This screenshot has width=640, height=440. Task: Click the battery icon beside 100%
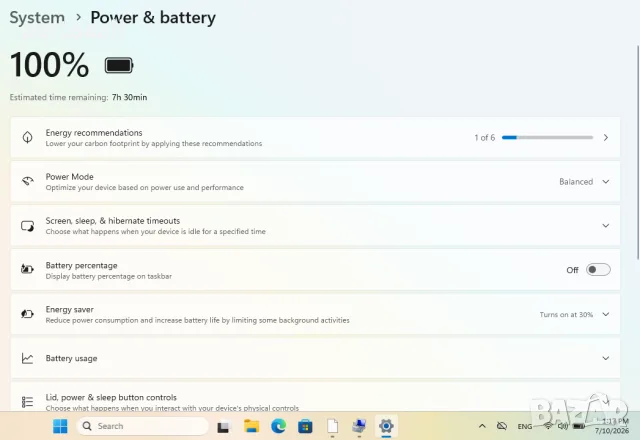(x=119, y=65)
